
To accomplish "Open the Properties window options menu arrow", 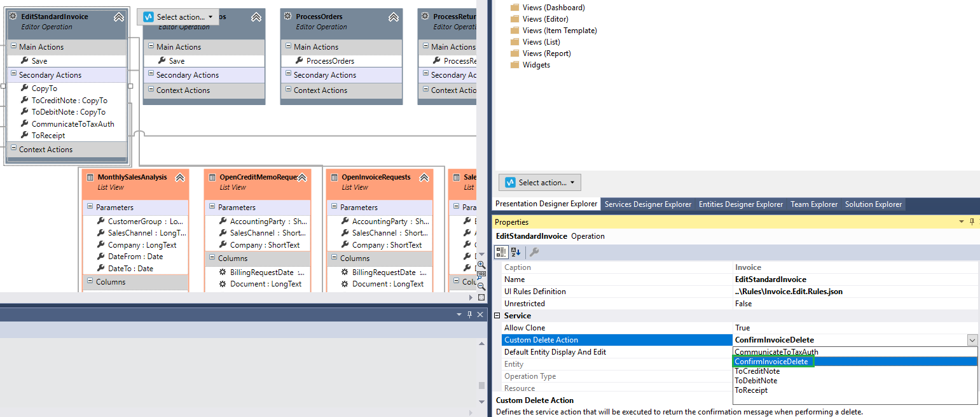I will 961,222.
